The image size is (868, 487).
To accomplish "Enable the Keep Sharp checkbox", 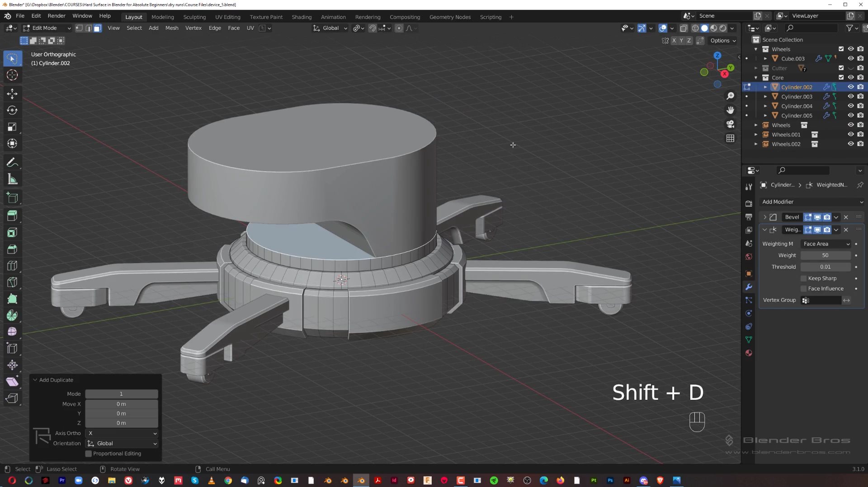I will coord(804,278).
